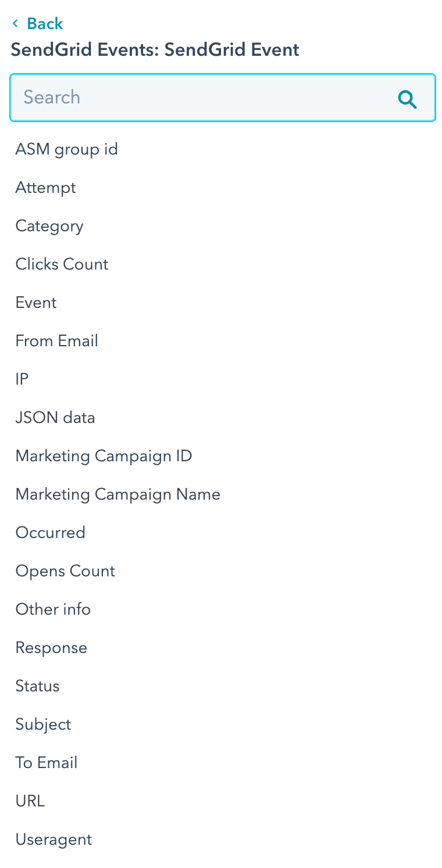The width and height of the screenshot is (442, 868).
Task: Select the ASM group id property
Action: 66,149
